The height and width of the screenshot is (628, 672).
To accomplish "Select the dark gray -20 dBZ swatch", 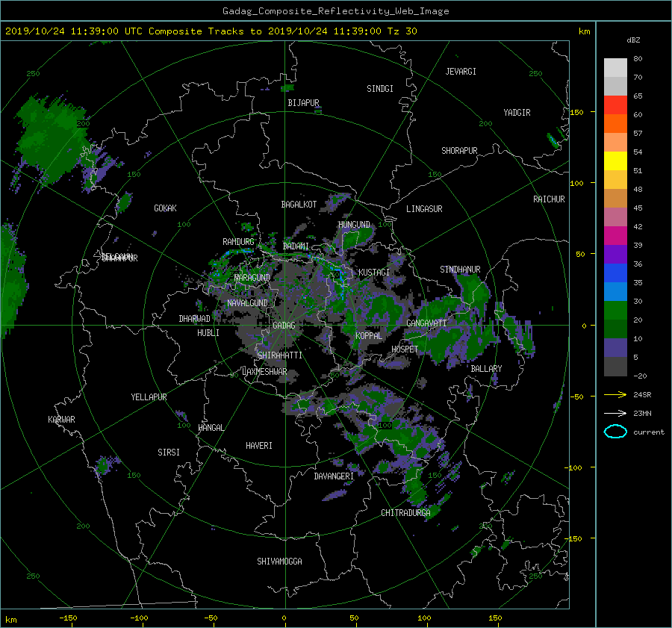I will [615, 367].
